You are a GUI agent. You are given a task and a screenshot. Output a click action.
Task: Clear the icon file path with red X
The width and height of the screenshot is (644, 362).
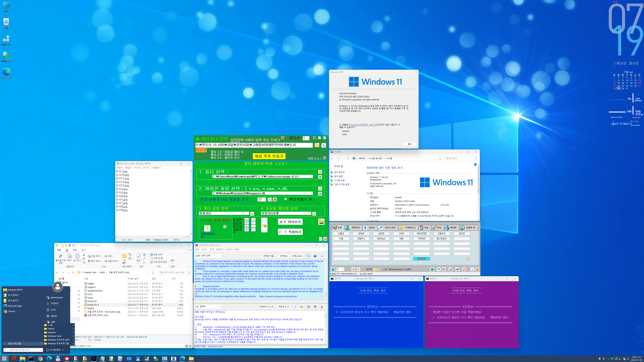click(x=320, y=189)
